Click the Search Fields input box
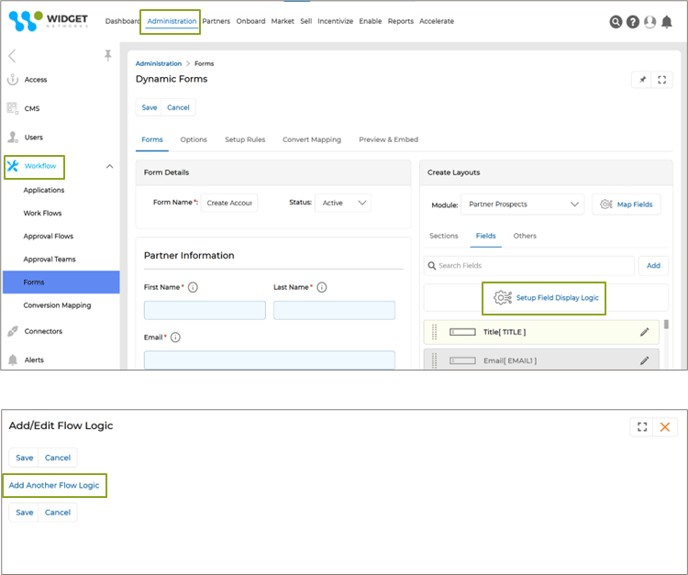This screenshot has height=575, width=688. (x=529, y=266)
